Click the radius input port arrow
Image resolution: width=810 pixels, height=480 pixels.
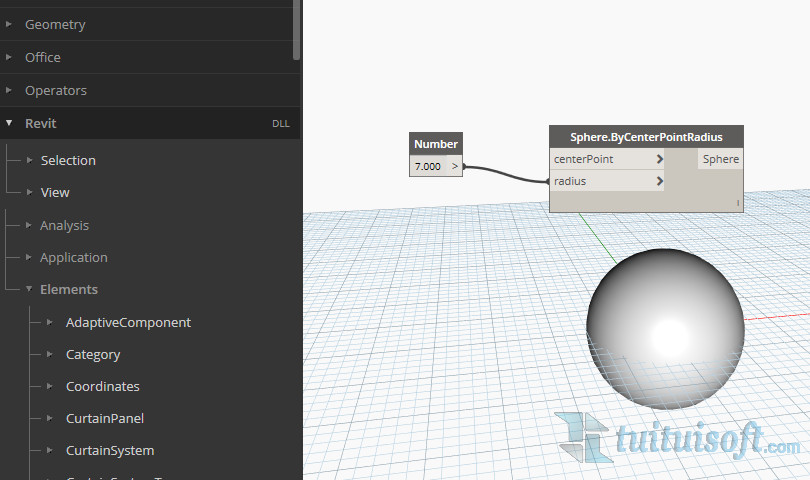[x=660, y=182]
